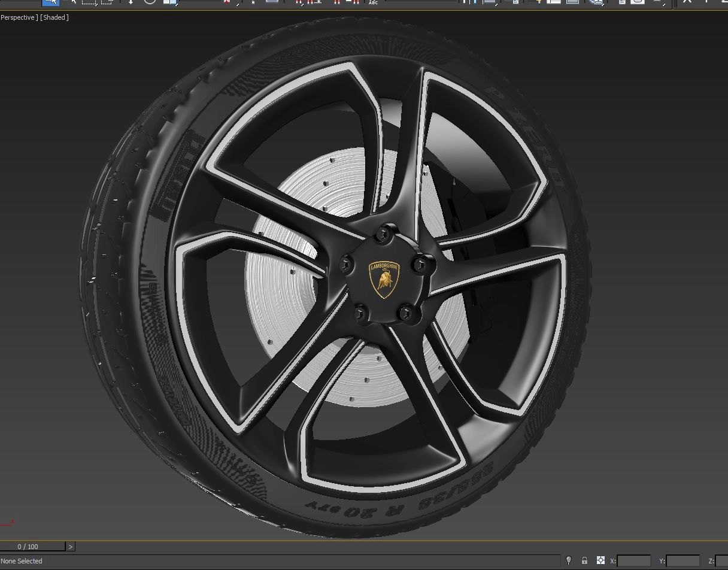Click the X coordinate input field
Image resolution: width=728 pixels, height=570 pixels.
click(633, 561)
